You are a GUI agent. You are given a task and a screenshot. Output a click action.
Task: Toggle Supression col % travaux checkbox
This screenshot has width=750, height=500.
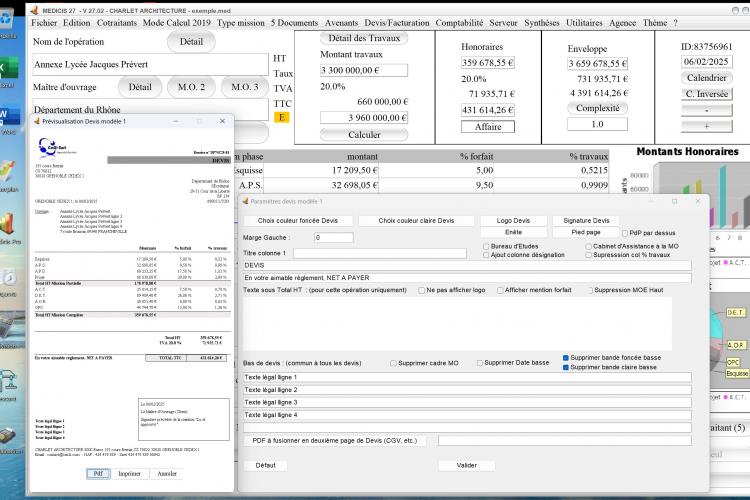(x=589, y=255)
